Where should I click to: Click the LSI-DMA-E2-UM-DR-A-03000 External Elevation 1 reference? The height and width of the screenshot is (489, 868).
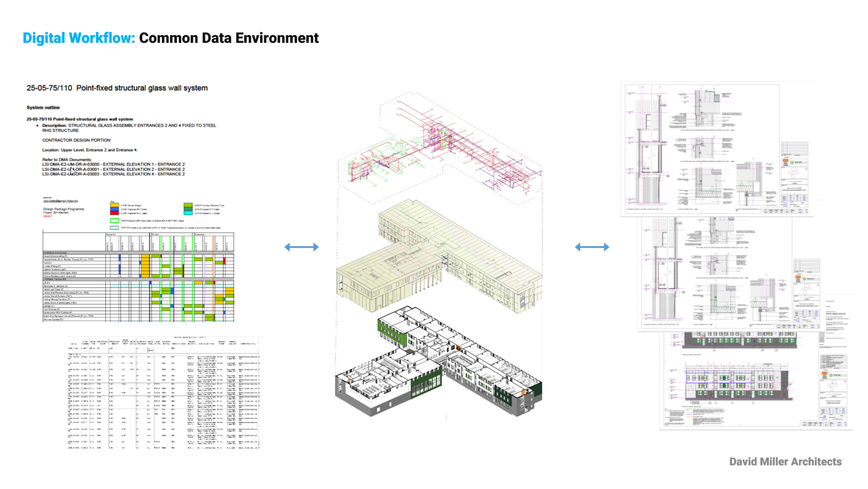tap(114, 164)
